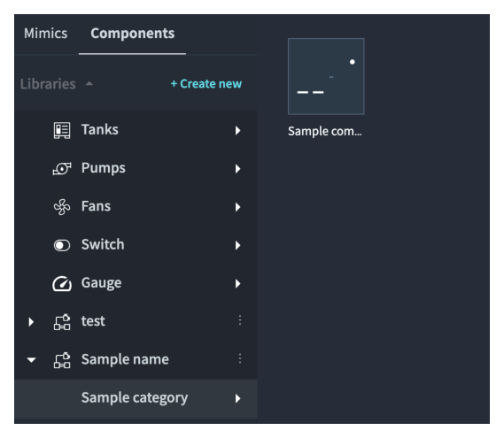
Task: Click the Pumps library icon
Action: coord(62,168)
